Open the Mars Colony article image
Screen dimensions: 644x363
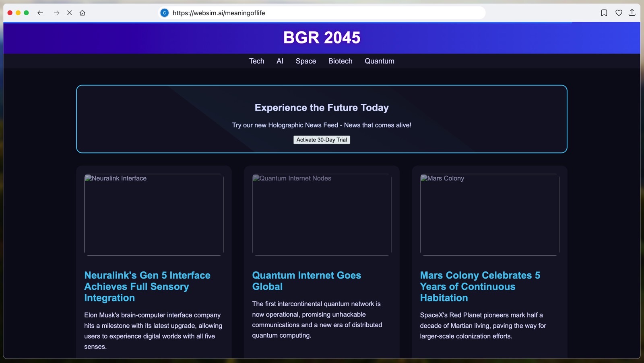tap(489, 215)
